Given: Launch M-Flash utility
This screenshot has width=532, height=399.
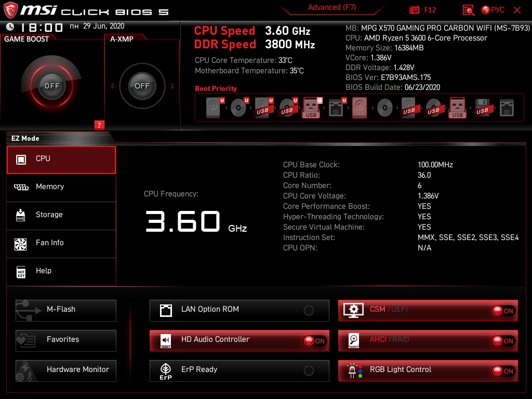Looking at the screenshot, I should [66, 310].
